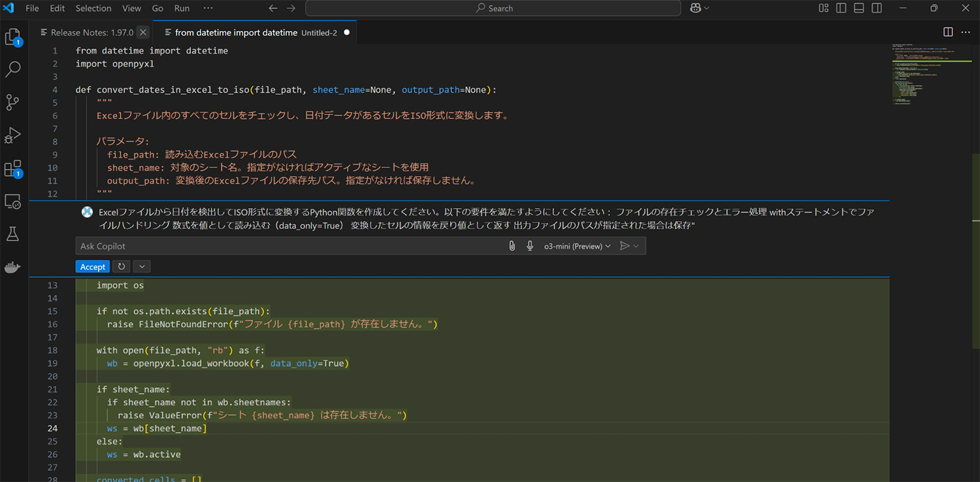
Task: Click line number 24 in gutter
Action: click(x=52, y=428)
